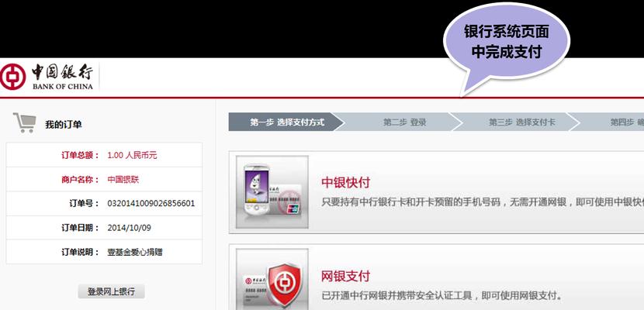Click the 订单号 label

point(85,203)
